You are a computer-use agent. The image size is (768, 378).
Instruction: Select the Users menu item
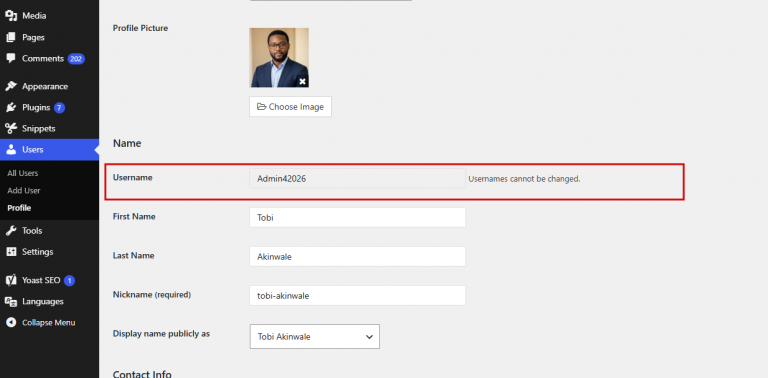click(x=49, y=149)
